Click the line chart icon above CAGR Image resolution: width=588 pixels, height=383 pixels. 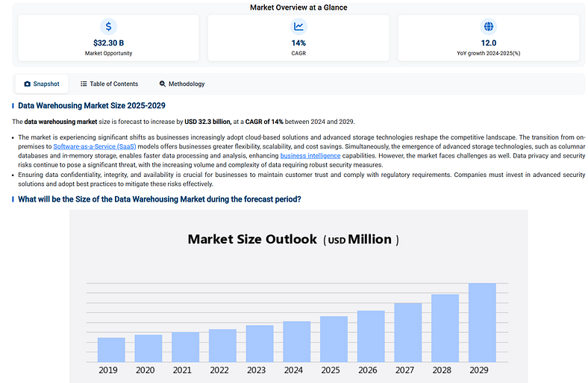(298, 27)
